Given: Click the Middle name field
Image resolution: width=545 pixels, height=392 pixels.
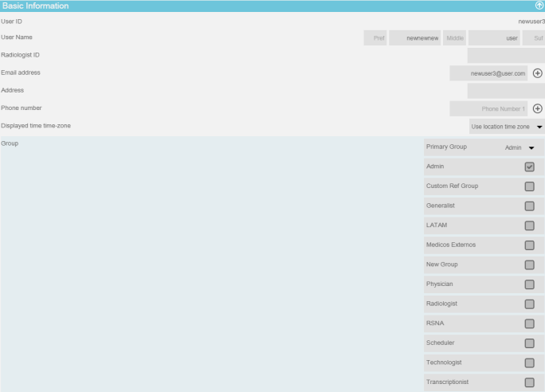Looking at the screenshot, I should [454, 38].
